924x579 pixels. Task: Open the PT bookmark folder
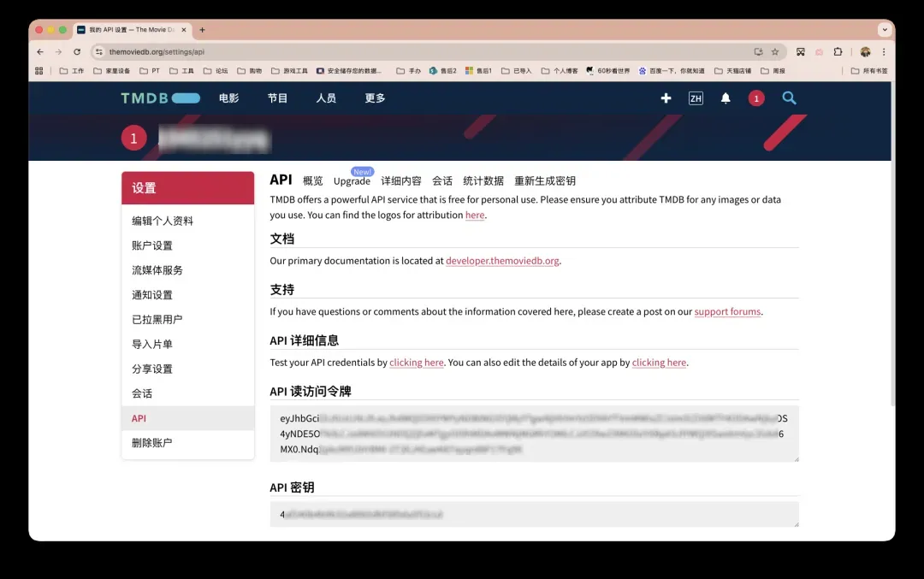[x=150, y=71]
